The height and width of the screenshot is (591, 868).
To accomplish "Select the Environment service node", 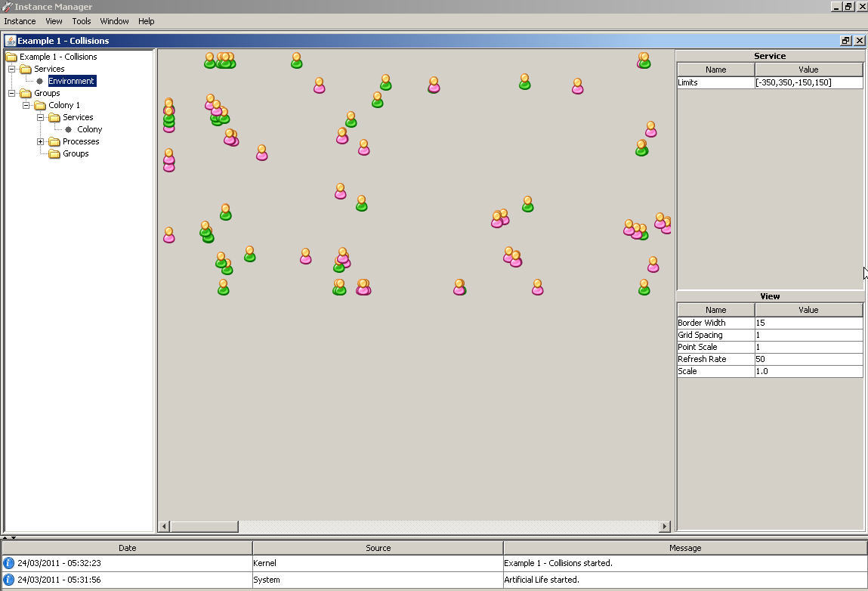I will point(72,81).
